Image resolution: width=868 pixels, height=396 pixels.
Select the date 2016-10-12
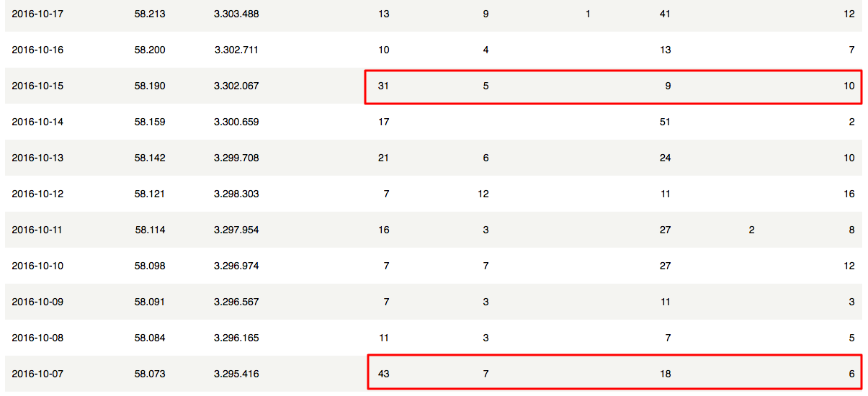37,194
